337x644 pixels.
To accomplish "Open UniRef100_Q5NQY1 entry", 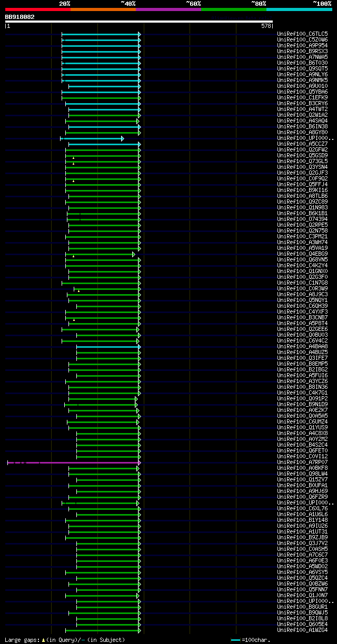I will tap(302, 300).
